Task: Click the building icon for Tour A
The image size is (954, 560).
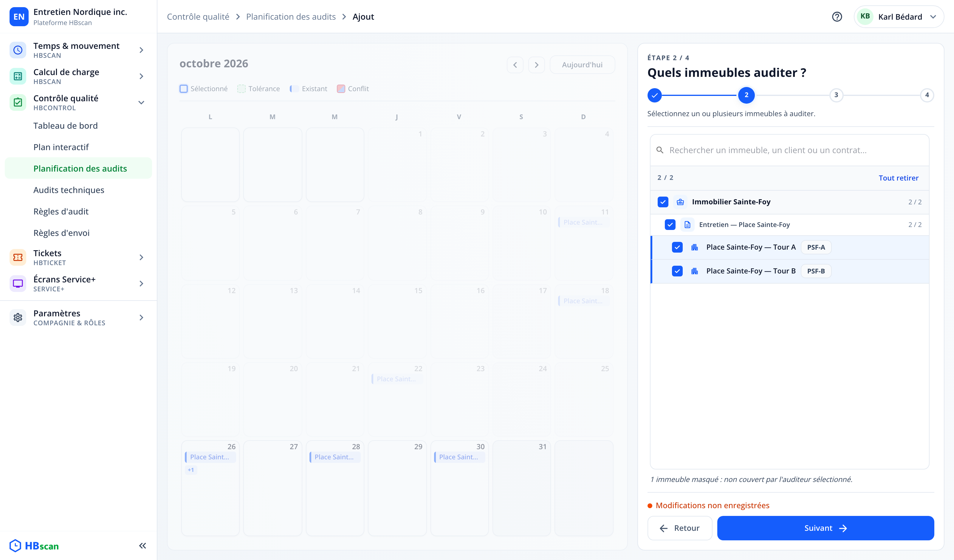Action: point(695,248)
